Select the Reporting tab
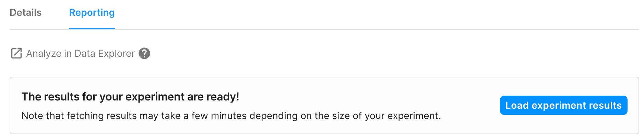 92,13
